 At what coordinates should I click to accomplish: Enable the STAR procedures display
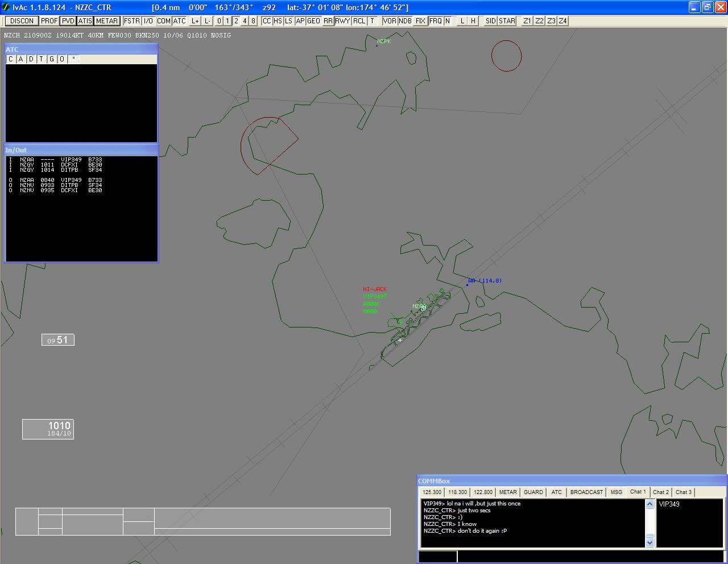point(507,21)
